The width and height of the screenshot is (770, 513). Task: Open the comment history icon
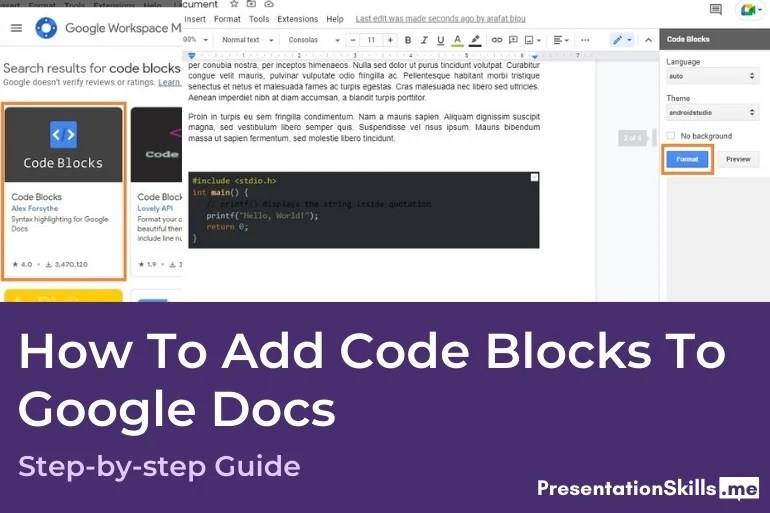(x=716, y=9)
